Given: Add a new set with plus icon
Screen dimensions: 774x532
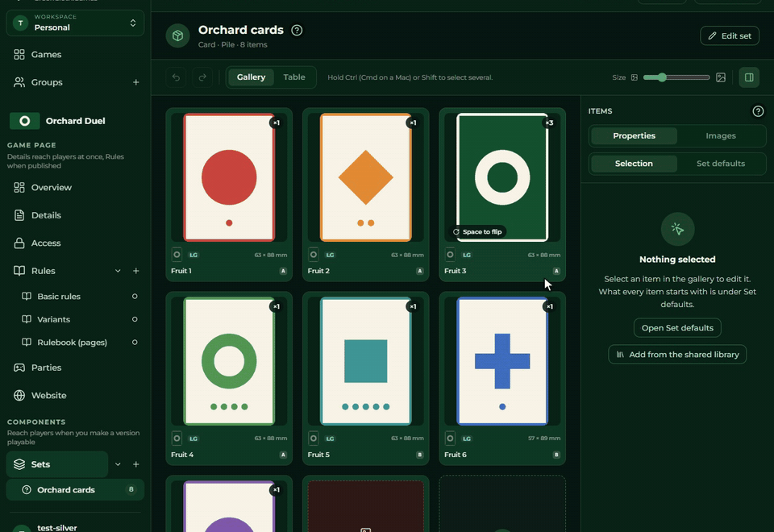Looking at the screenshot, I should [135, 464].
